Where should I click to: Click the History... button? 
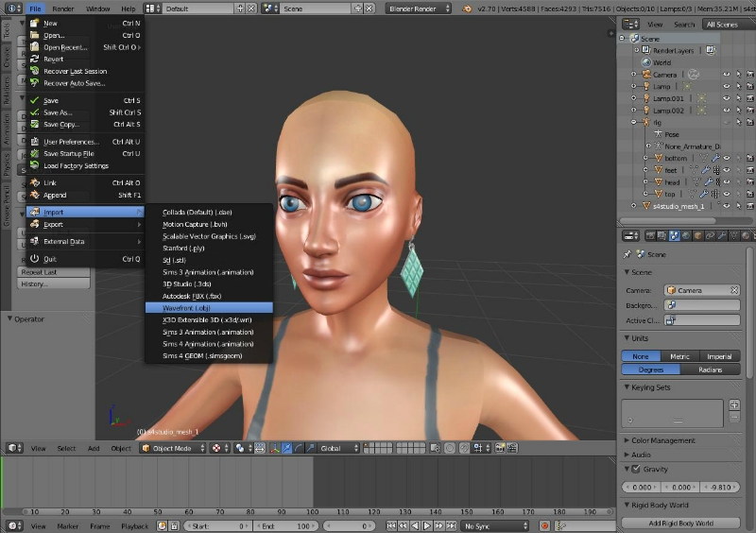click(x=54, y=284)
